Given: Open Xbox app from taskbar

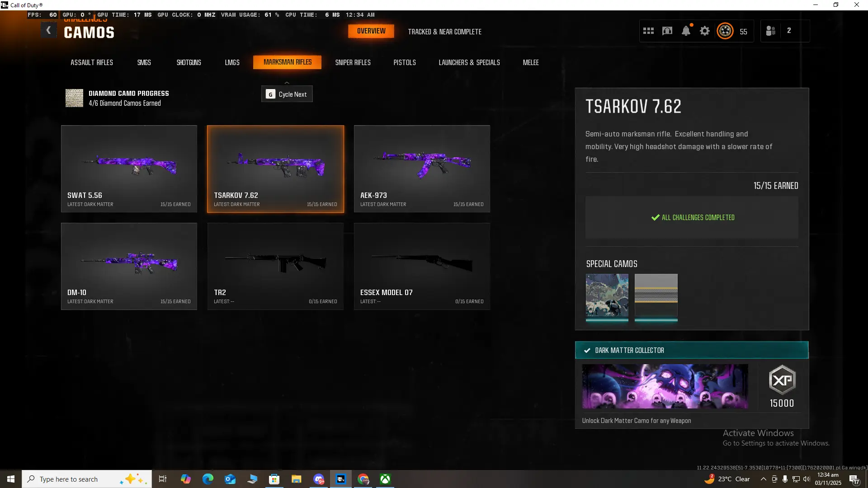Looking at the screenshot, I should (385, 479).
